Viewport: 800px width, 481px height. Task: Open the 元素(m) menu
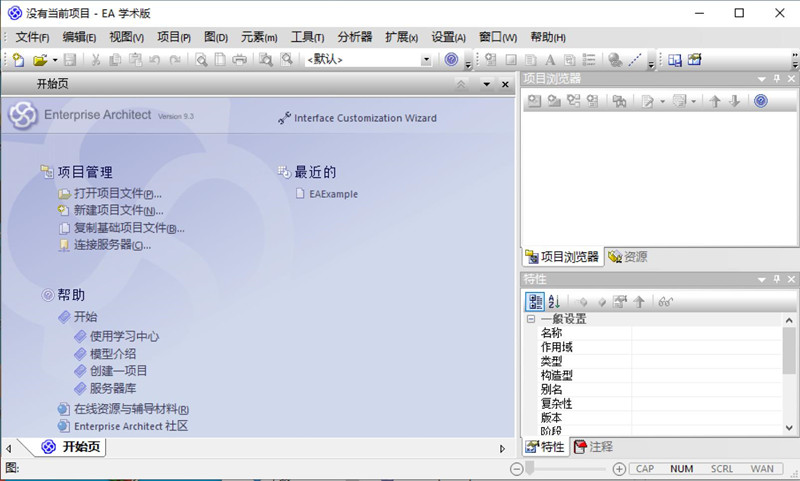(x=259, y=37)
